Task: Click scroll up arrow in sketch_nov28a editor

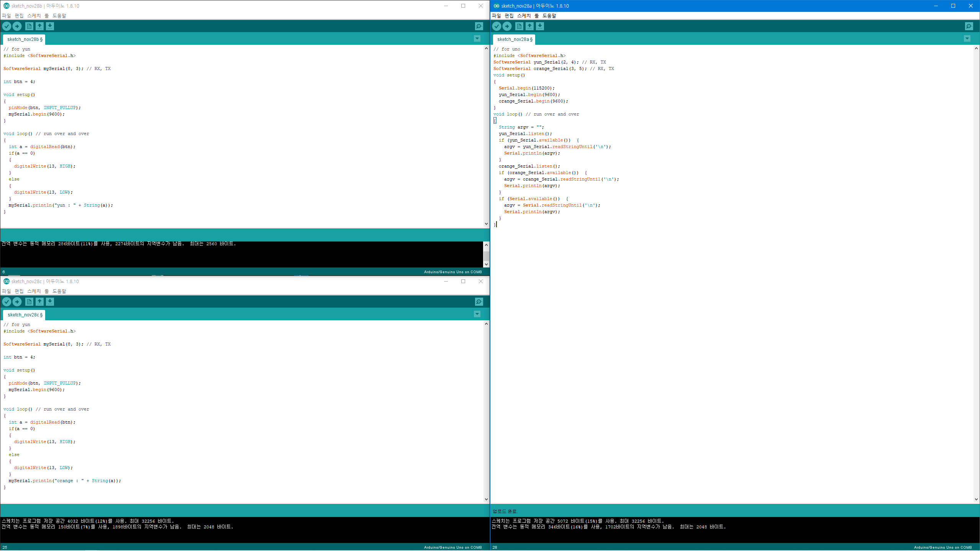Action: 976,49
